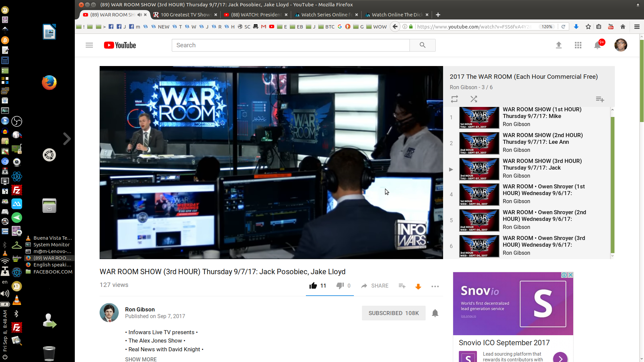Click the 120% zoom level indicator
The height and width of the screenshot is (362, 644).
pyautogui.click(x=547, y=26)
